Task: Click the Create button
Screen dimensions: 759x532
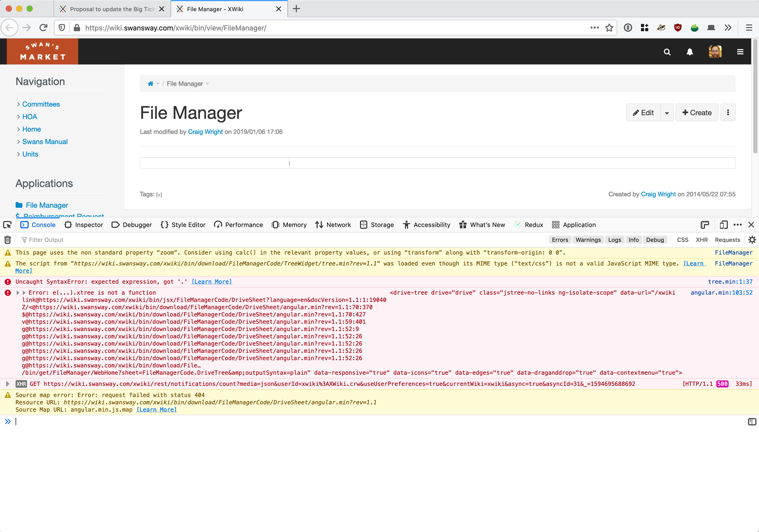Action: pyautogui.click(x=697, y=113)
